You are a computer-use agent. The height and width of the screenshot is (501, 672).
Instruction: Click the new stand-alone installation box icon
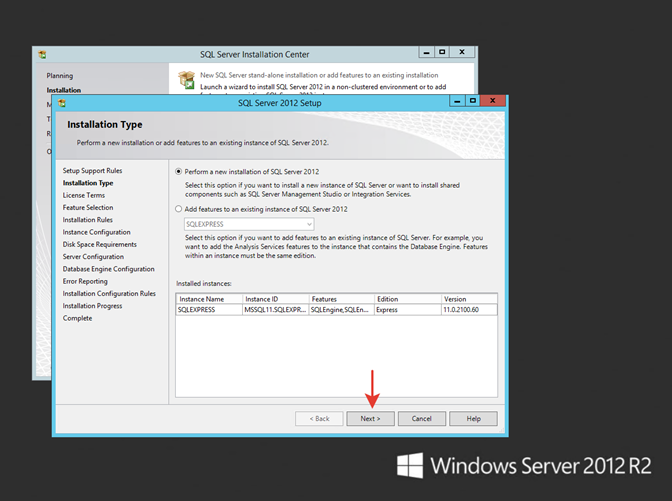pos(187,80)
